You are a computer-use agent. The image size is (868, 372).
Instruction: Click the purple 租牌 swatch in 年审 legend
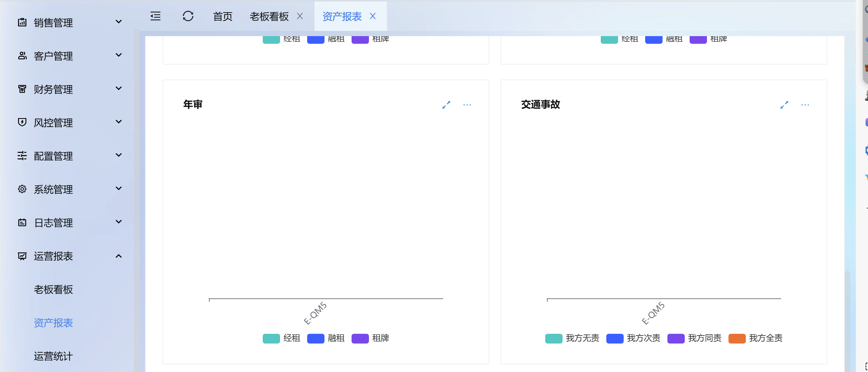(x=360, y=338)
